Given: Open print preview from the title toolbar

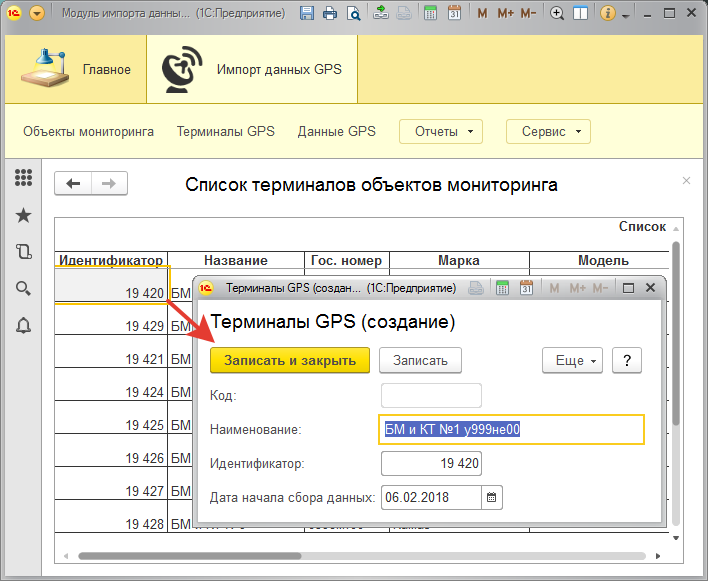Looking at the screenshot, I should [x=353, y=14].
